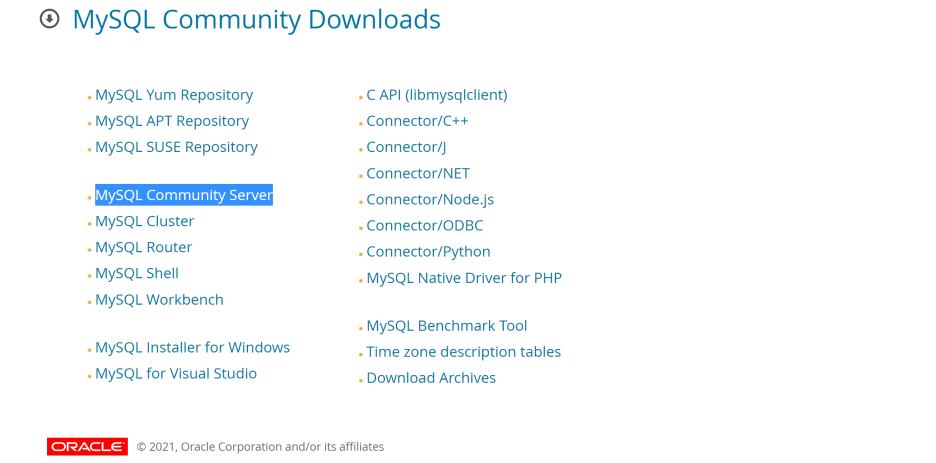
Task: Open the MySQL APT Repository link
Action: pyautogui.click(x=172, y=121)
